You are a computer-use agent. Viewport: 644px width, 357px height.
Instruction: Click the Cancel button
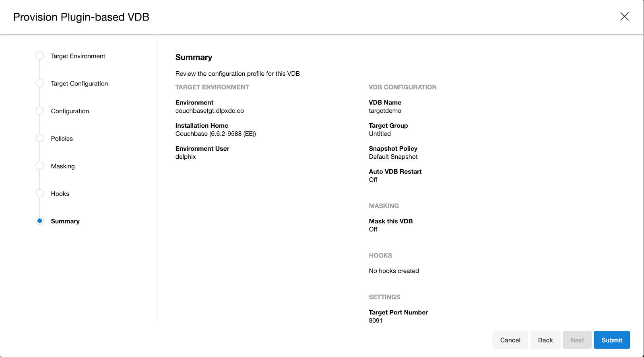[x=510, y=340]
